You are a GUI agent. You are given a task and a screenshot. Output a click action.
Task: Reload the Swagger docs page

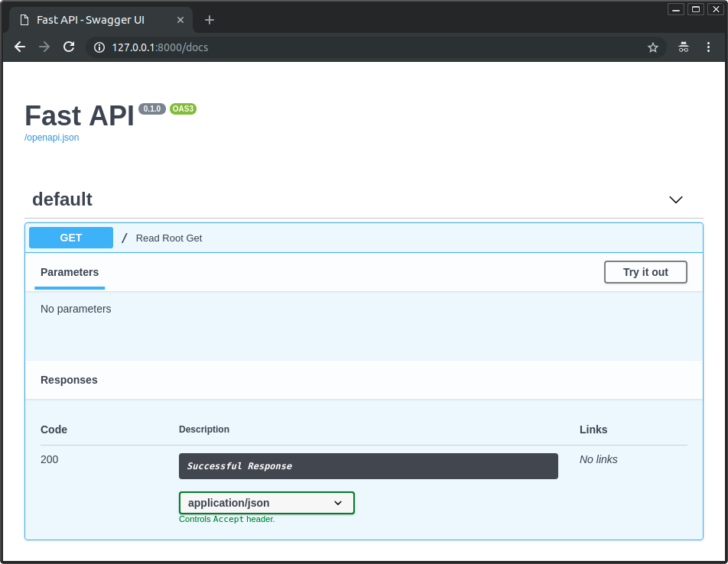69,47
